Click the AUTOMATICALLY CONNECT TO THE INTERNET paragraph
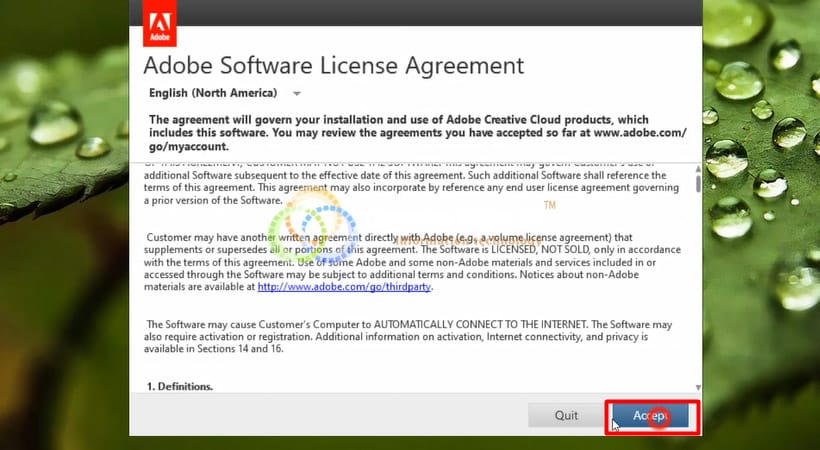820x450 pixels. [410, 338]
